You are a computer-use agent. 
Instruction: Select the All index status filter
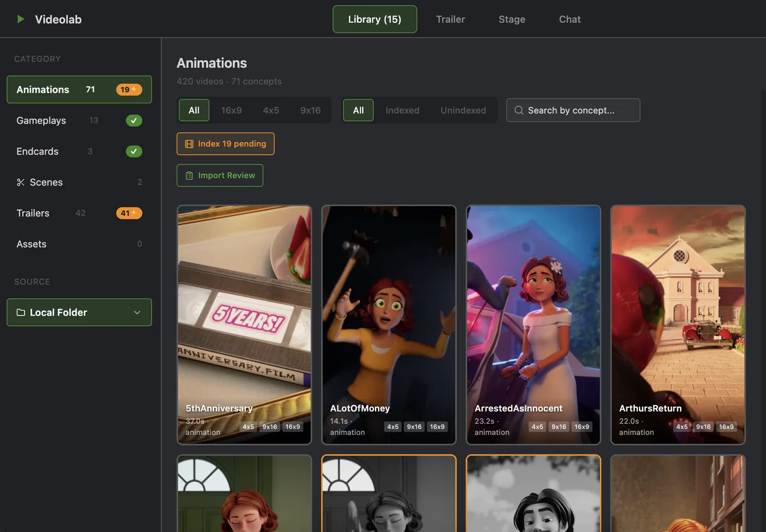358,110
